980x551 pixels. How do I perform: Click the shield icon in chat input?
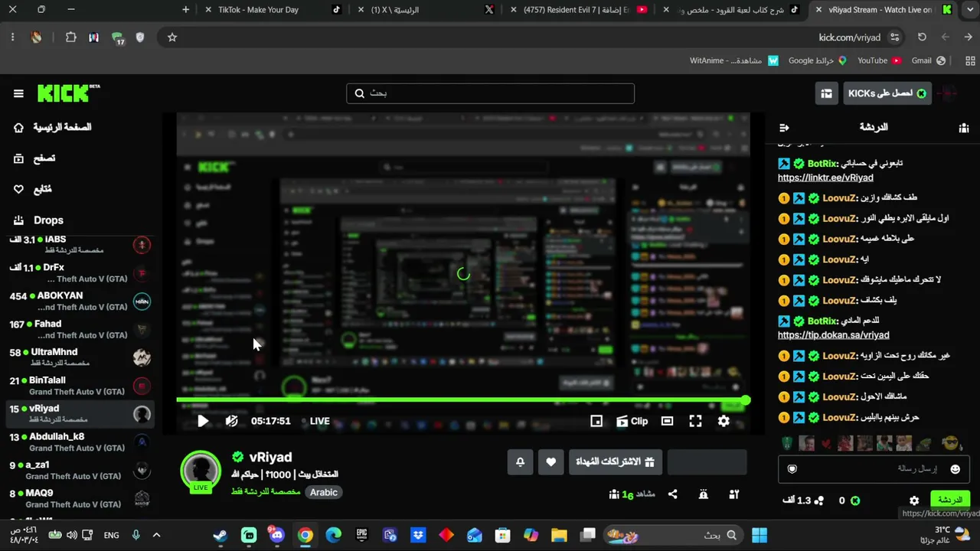(792, 469)
